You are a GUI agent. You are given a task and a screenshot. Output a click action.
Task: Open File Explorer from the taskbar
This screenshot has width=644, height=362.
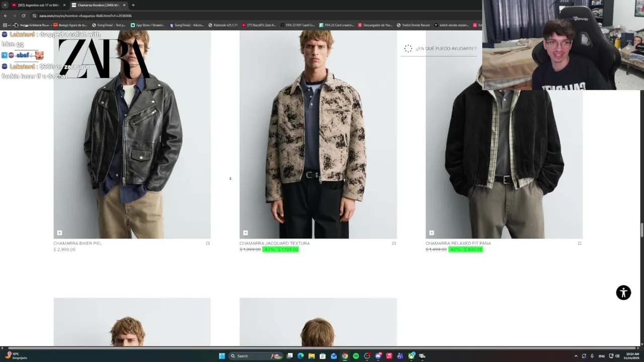311,356
